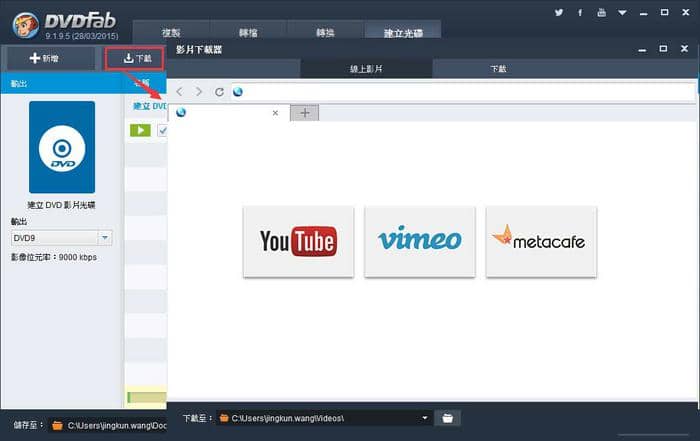Expand the title bar dropdown arrow menu

pos(622,13)
